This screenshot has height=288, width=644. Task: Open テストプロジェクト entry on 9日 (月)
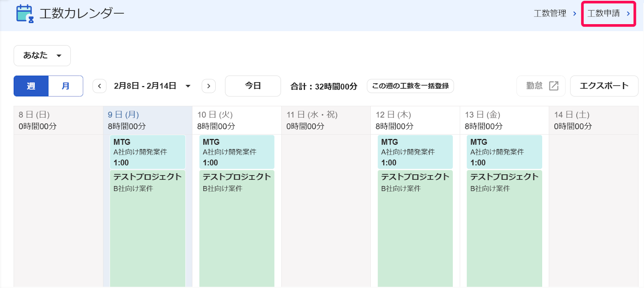[x=148, y=228]
